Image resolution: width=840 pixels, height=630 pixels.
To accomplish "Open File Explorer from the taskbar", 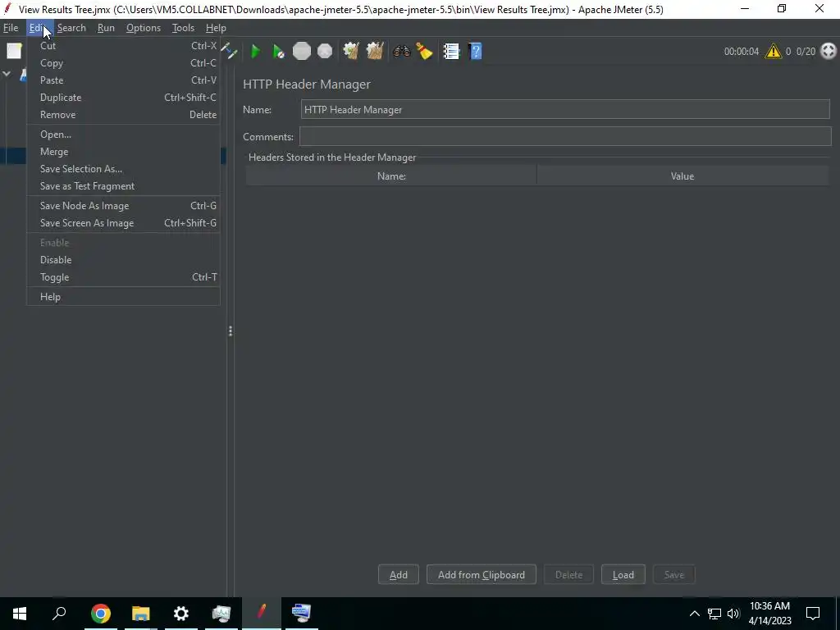I will point(140,614).
